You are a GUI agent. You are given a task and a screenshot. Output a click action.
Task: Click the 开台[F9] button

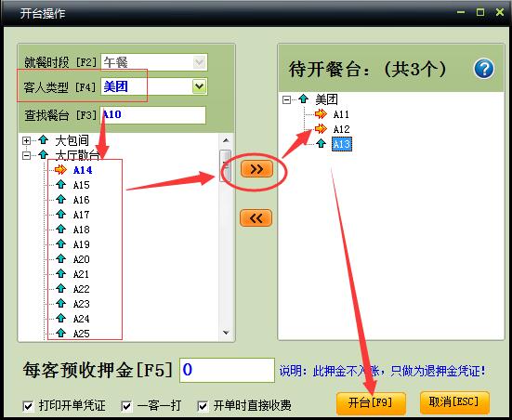(371, 402)
